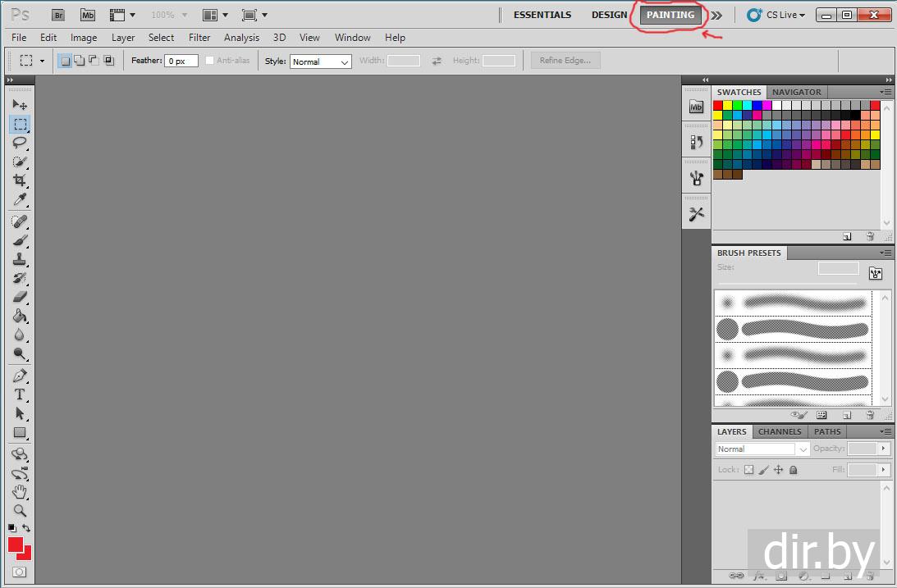Open Mini Bridge panel in collapsed dock
The image size is (897, 588).
point(696,107)
